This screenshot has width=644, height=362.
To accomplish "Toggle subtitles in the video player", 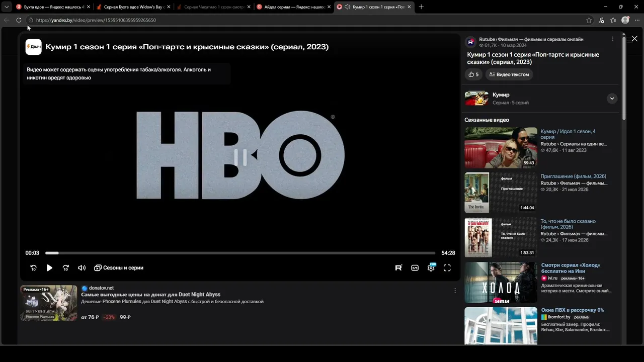I will pos(415,268).
